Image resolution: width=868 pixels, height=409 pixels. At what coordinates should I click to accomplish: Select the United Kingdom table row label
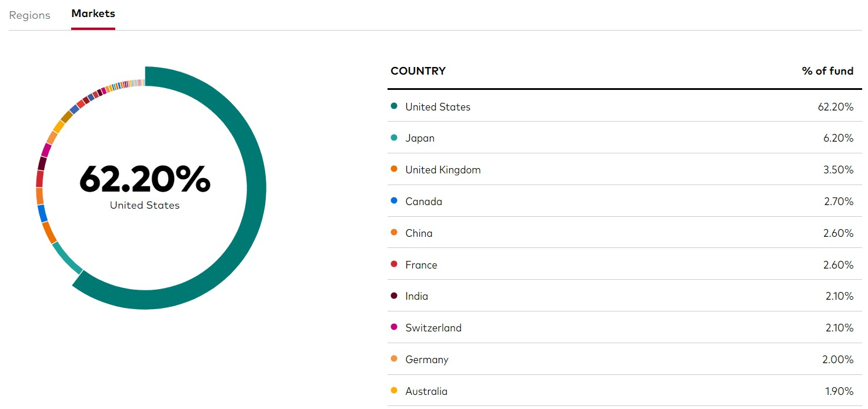(443, 170)
